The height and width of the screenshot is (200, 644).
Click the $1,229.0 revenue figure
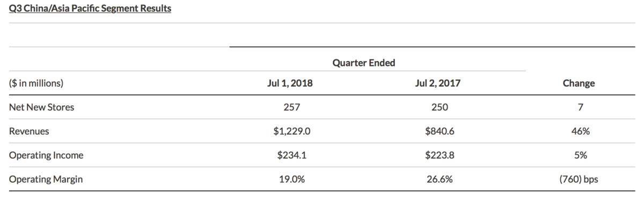pyautogui.click(x=290, y=131)
